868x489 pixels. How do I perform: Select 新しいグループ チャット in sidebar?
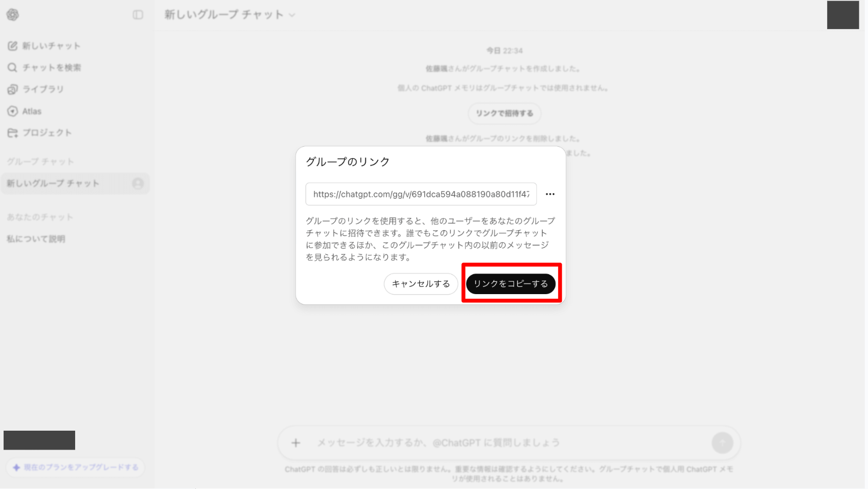[53, 184]
